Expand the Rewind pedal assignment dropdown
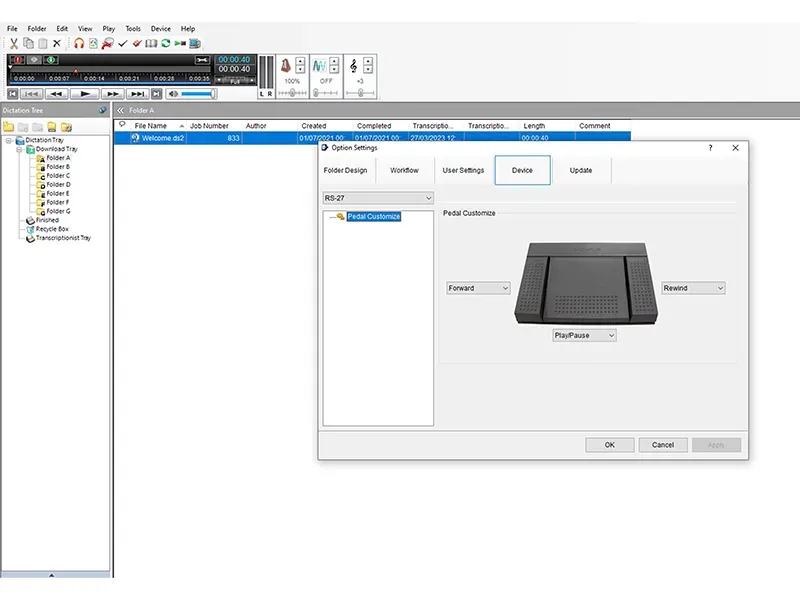The image size is (800, 600). coord(693,288)
